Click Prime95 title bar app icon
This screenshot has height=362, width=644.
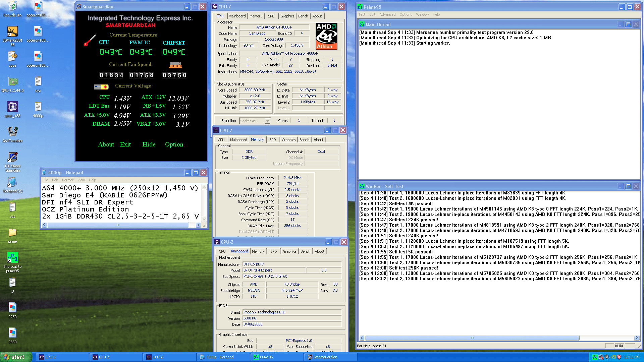(360, 7)
